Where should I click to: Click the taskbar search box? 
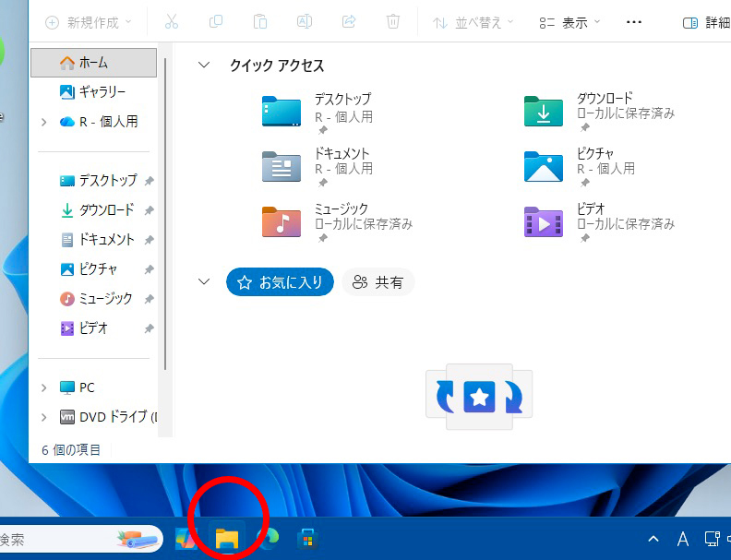(x=55, y=539)
